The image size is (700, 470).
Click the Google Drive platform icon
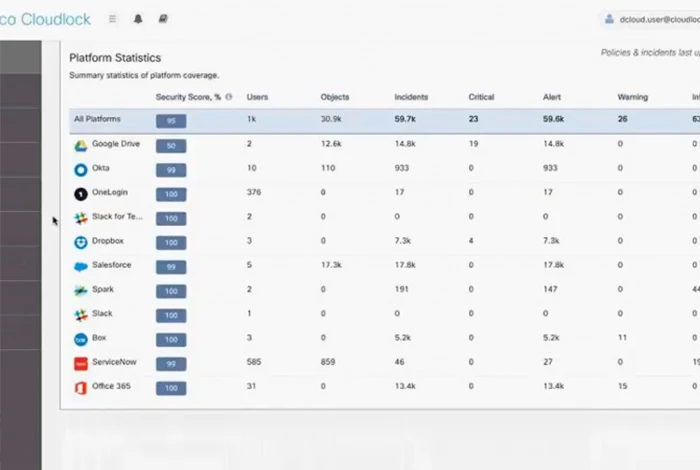(81, 146)
